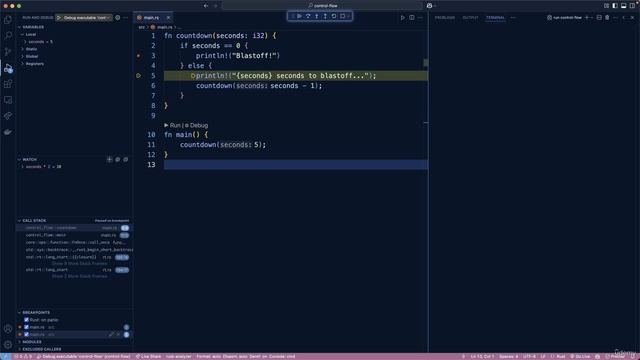Restart the debug session
This screenshot has height=360, width=640.
334,16
